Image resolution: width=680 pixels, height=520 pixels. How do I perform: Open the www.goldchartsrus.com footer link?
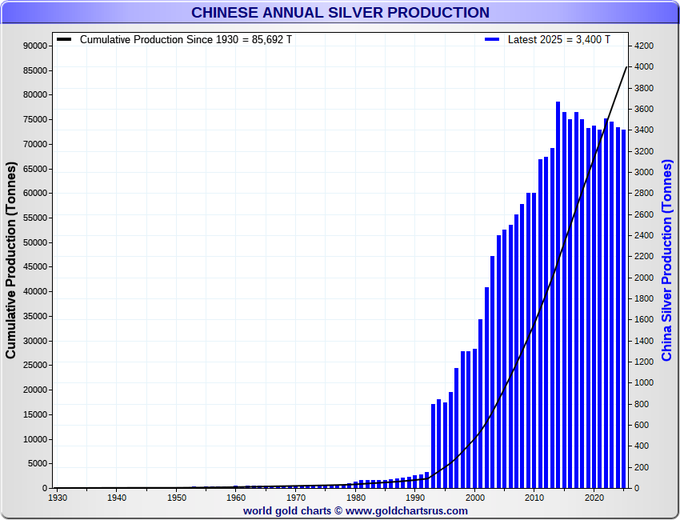(406, 511)
